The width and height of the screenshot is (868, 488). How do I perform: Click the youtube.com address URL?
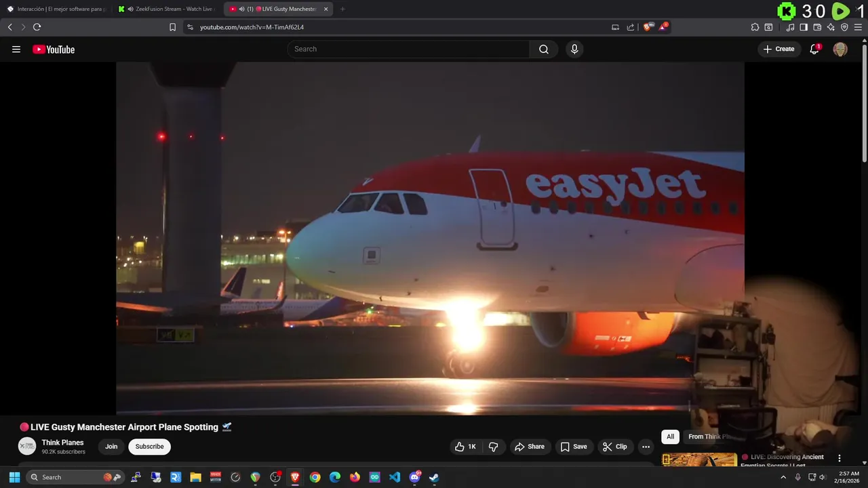point(252,27)
